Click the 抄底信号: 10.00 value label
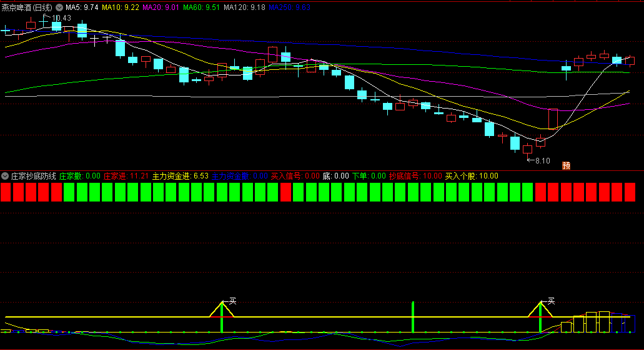The width and height of the screenshot is (644, 350). [415, 176]
